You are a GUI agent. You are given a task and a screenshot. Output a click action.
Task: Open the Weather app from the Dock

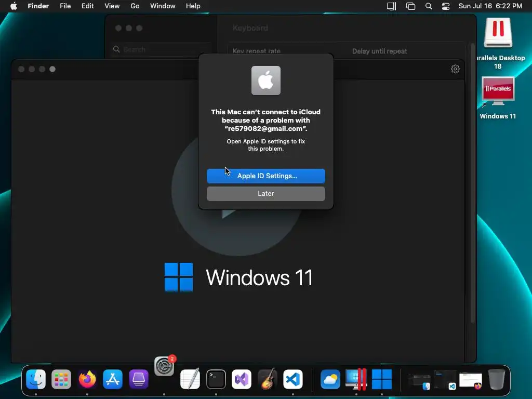pyautogui.click(x=330, y=379)
